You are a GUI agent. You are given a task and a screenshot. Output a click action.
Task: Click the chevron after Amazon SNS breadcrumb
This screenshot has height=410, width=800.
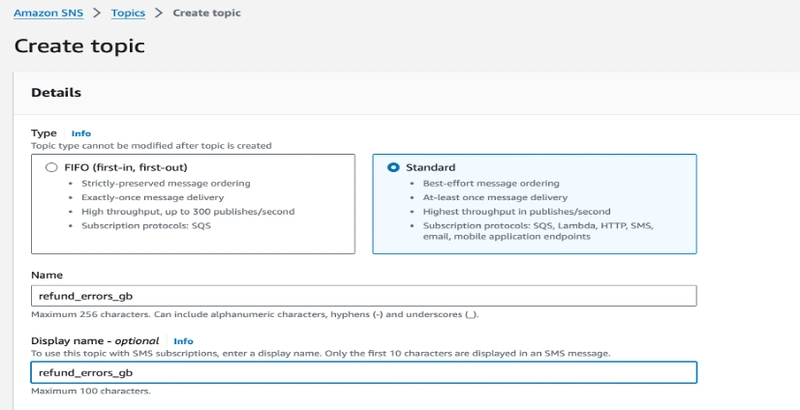click(97, 13)
